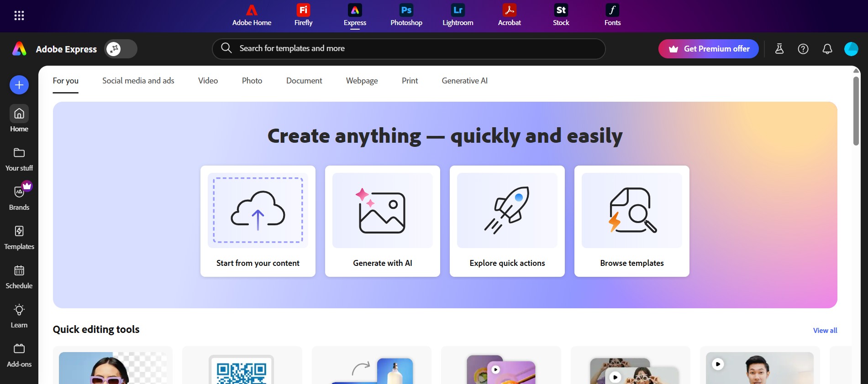Open the quick tool thumbnail showing sushi images

pyautogui.click(x=501, y=366)
